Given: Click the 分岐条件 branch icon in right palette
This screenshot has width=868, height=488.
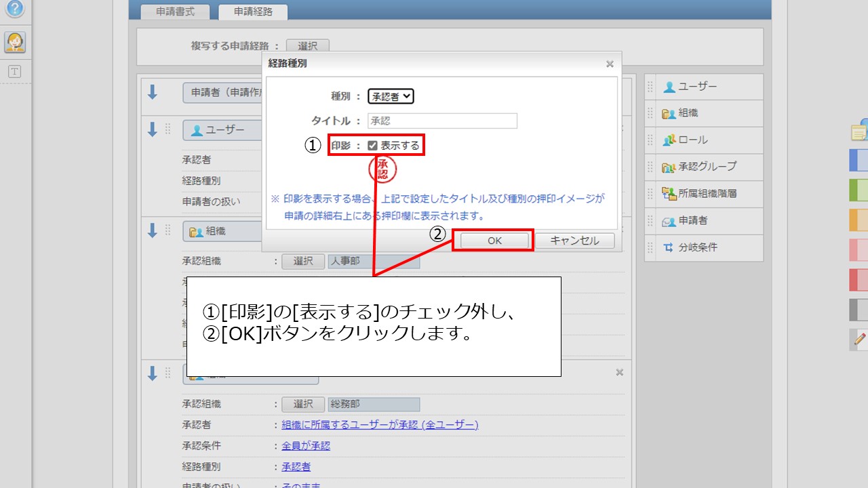Looking at the screenshot, I should click(669, 247).
